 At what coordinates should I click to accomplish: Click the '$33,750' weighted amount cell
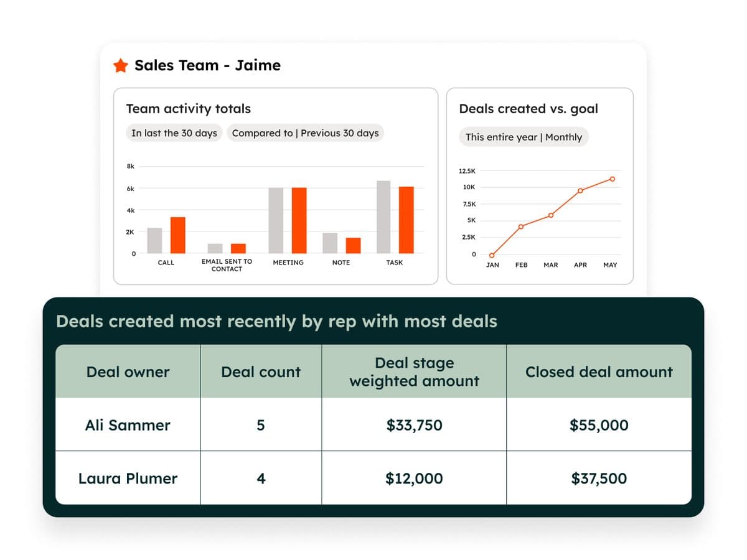point(414,425)
